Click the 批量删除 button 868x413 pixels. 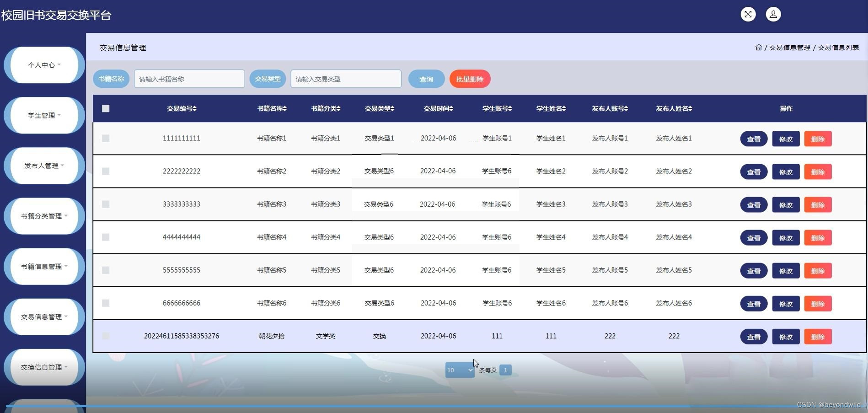click(x=470, y=79)
